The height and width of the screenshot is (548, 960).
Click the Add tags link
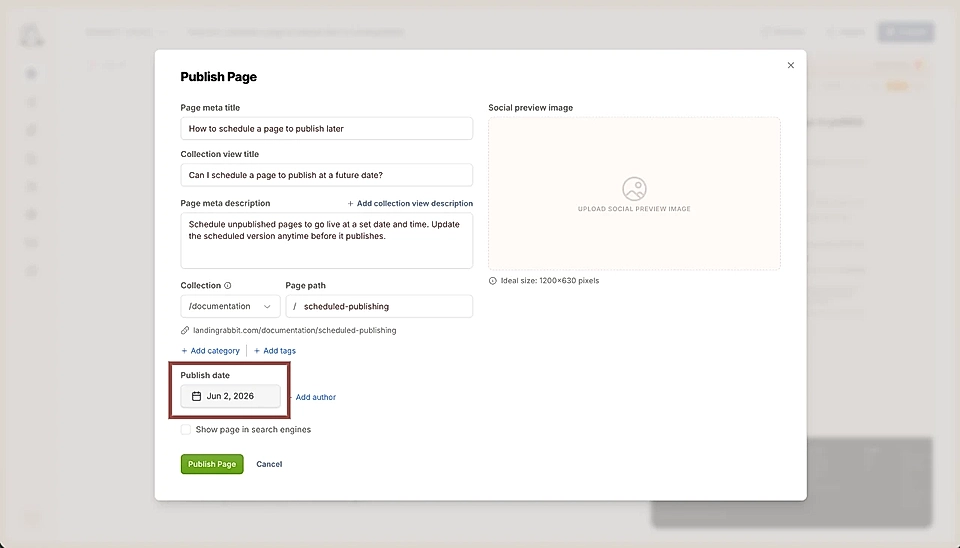274,351
